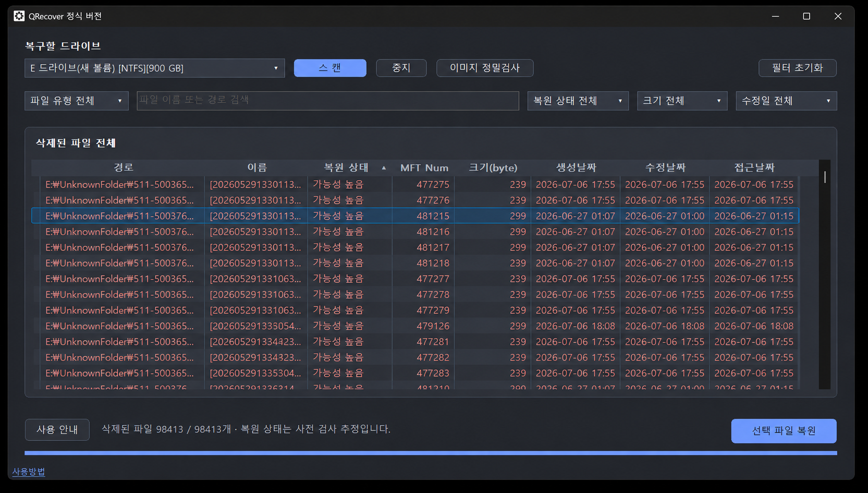Sort by 접근날짜 column header

coord(754,167)
